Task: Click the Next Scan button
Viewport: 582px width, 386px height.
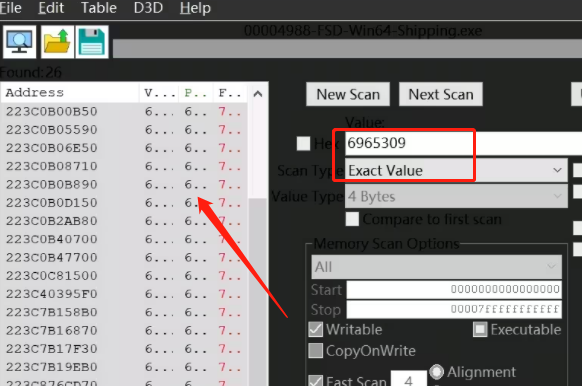Action: pyautogui.click(x=441, y=94)
